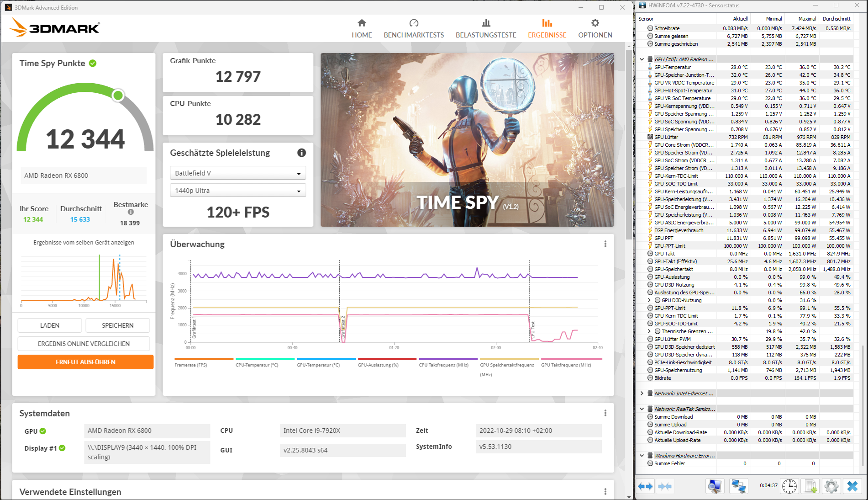Click the AMD Radeon RX 6800 GPU field
This screenshot has width=868, height=500.
(147, 431)
